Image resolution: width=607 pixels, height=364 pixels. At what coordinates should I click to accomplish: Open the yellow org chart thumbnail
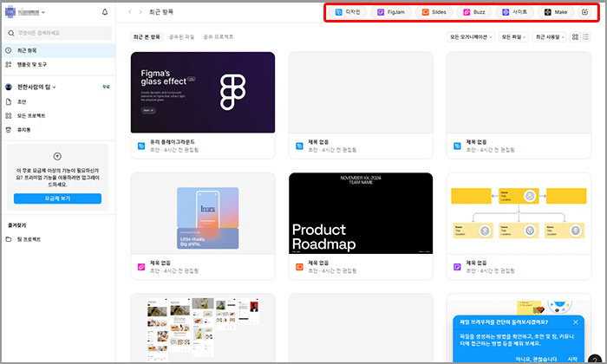pos(519,213)
